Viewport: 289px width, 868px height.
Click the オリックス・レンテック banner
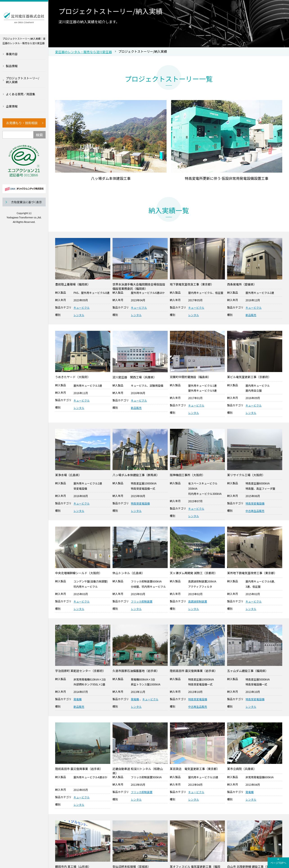pos(24,189)
